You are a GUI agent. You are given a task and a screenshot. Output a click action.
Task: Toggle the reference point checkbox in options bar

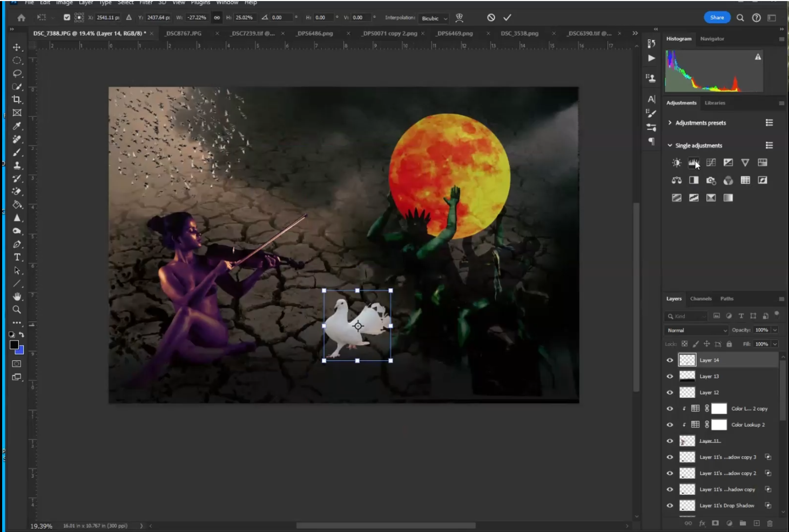pyautogui.click(x=67, y=18)
